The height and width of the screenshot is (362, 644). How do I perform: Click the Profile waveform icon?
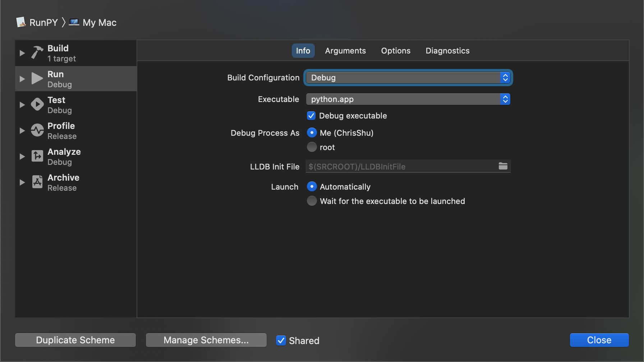[x=37, y=130]
